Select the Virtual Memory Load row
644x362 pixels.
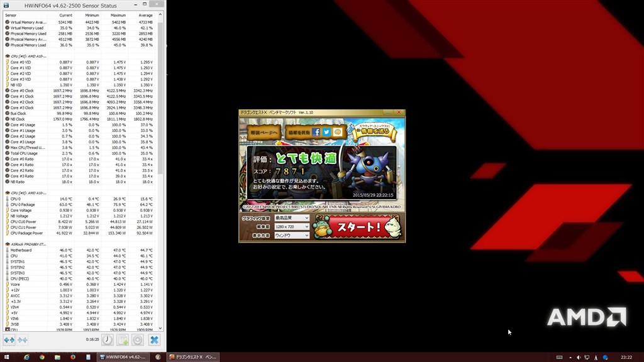(79, 28)
